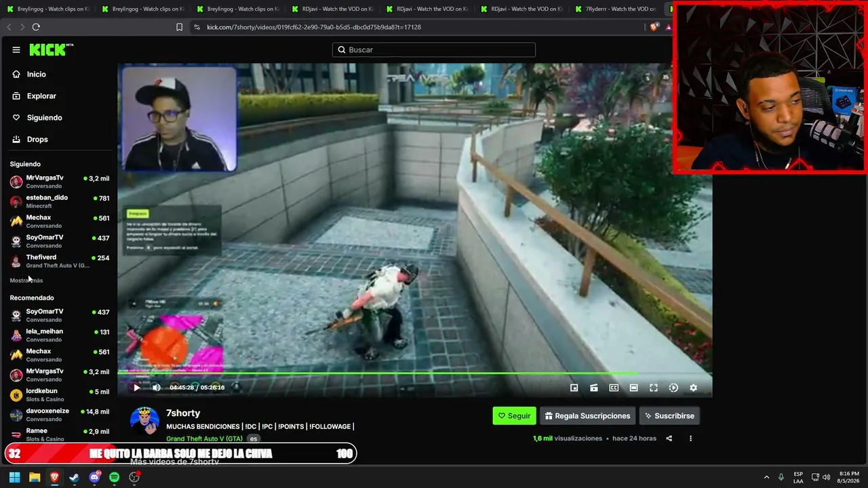
Task: Open lela_meihan channel in sidebar
Action: (x=59, y=335)
